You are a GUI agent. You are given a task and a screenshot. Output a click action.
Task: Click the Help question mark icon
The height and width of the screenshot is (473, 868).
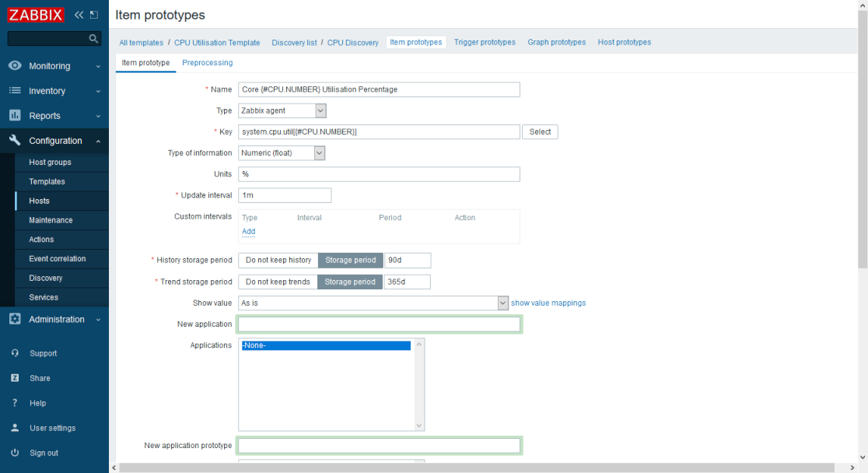15,403
